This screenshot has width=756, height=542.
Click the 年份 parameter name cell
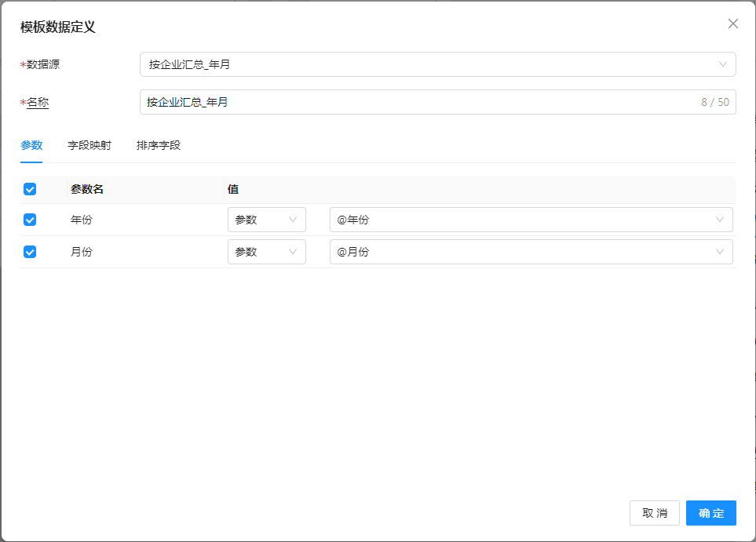82,220
